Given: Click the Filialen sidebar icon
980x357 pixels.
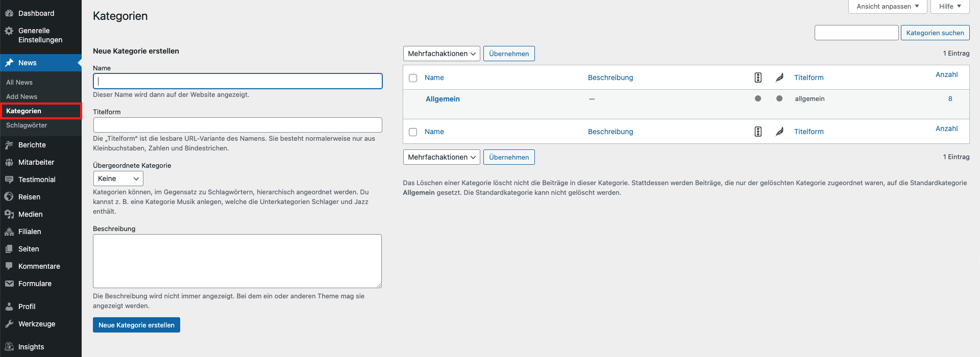Looking at the screenshot, I should 9,232.
